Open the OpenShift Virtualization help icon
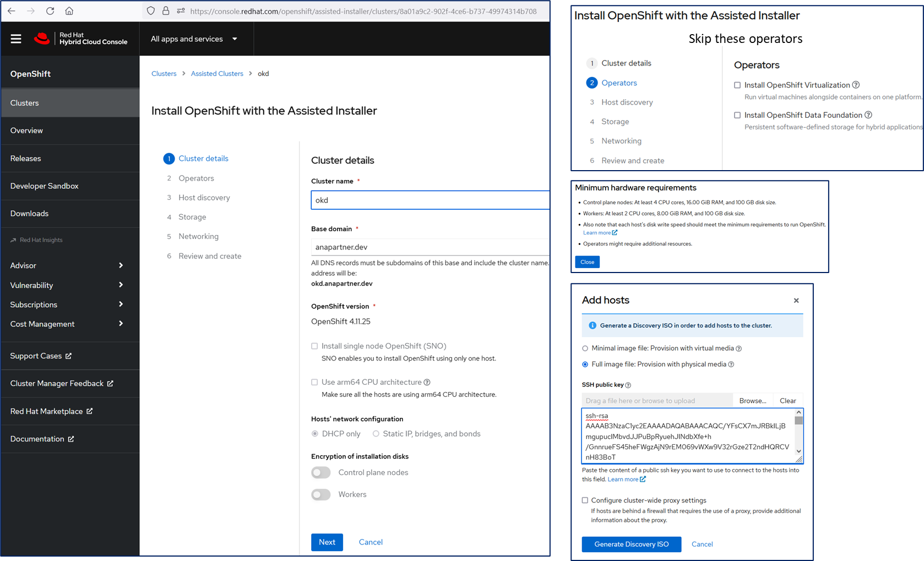Screen dimensions: 924x561 (856, 85)
